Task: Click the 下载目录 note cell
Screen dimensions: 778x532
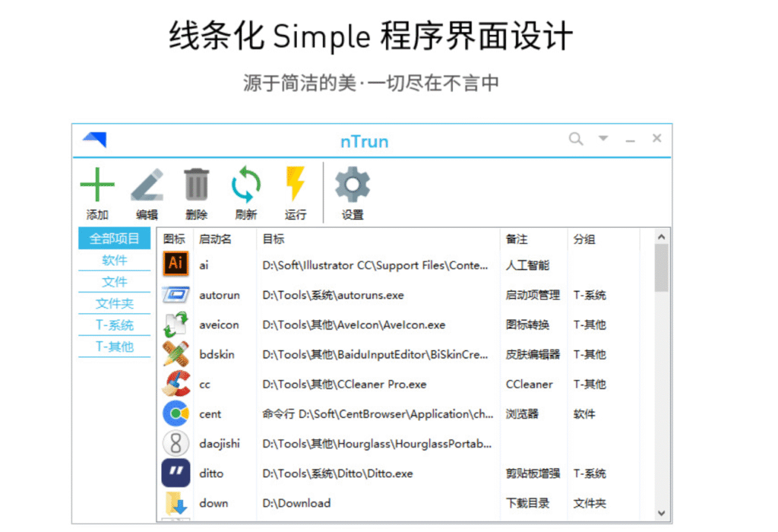Action: pyautogui.click(x=527, y=503)
